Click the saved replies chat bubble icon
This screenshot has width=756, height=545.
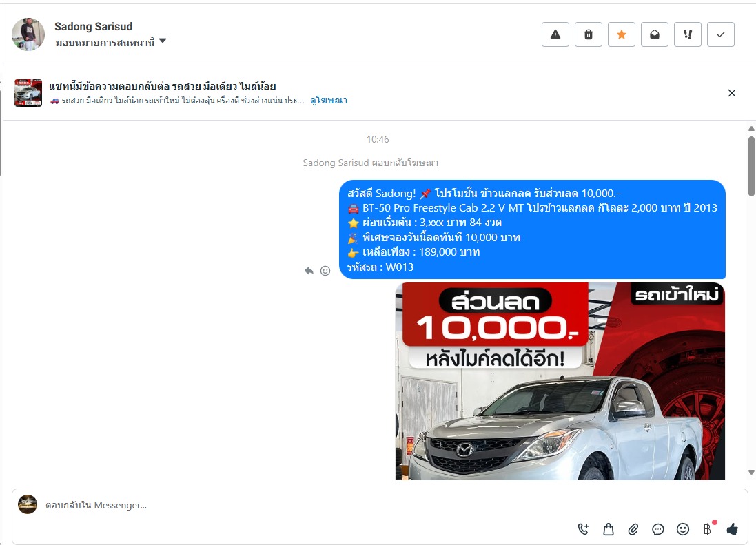click(658, 530)
